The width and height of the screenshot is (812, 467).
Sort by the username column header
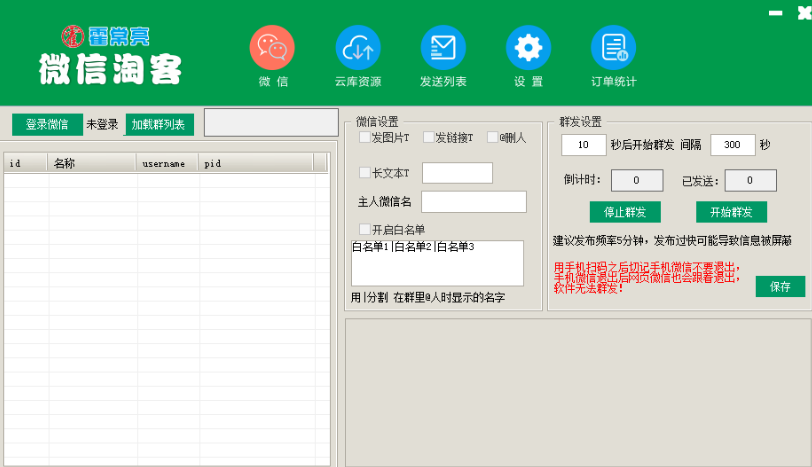[167, 164]
